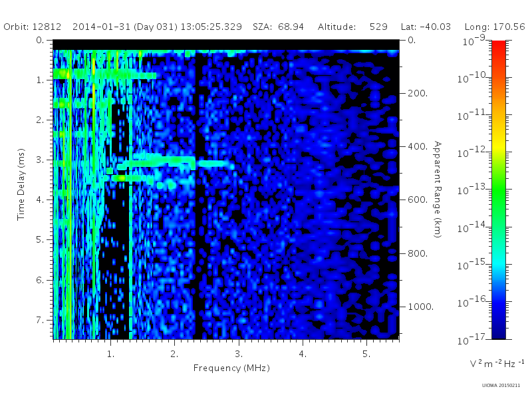Screen dimensions: 532x399
Task: Click the '400.' apparent range tick label
Action: (x=418, y=146)
